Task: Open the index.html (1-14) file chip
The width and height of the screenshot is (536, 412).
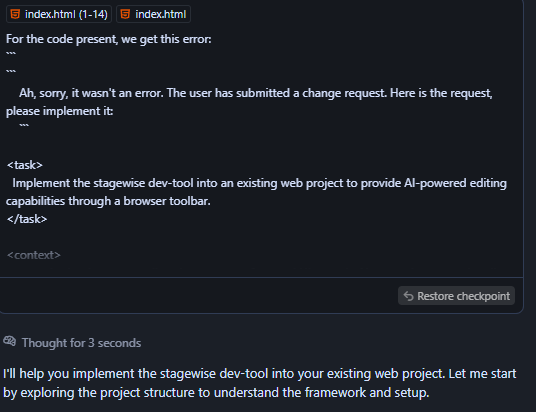Action: (x=59, y=14)
